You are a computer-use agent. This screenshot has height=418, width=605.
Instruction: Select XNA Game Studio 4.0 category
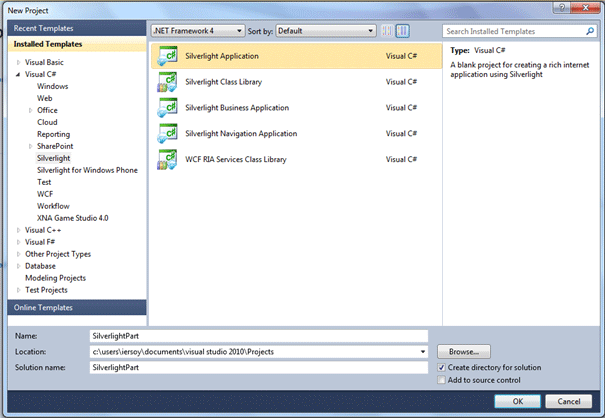pos(73,218)
